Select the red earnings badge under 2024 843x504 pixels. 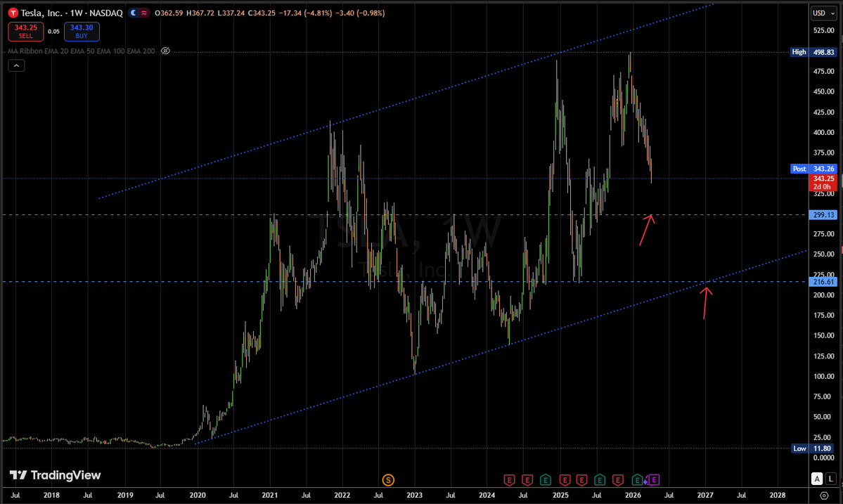point(510,480)
